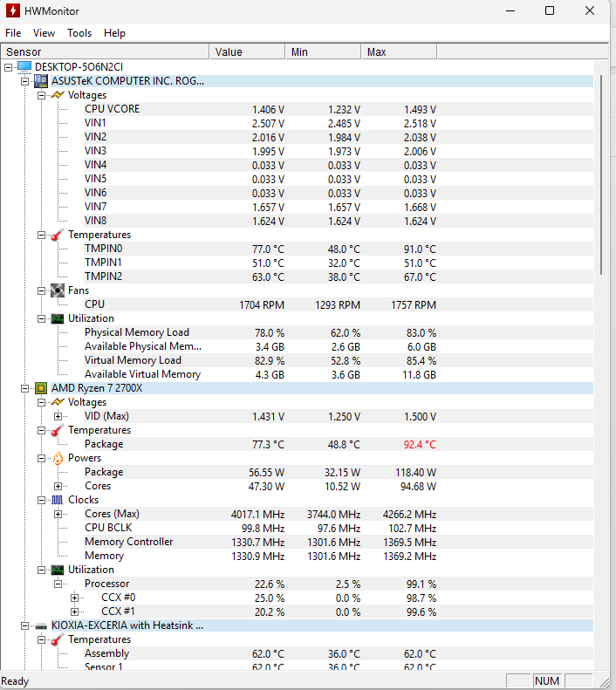Collapse the Fans group
Screen dimensions: 616x690
click(x=41, y=290)
